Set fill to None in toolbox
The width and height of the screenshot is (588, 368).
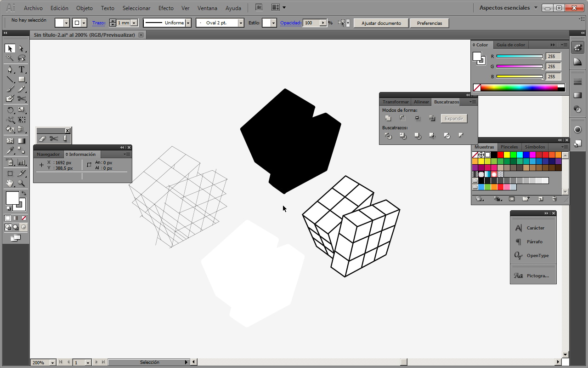(23, 218)
